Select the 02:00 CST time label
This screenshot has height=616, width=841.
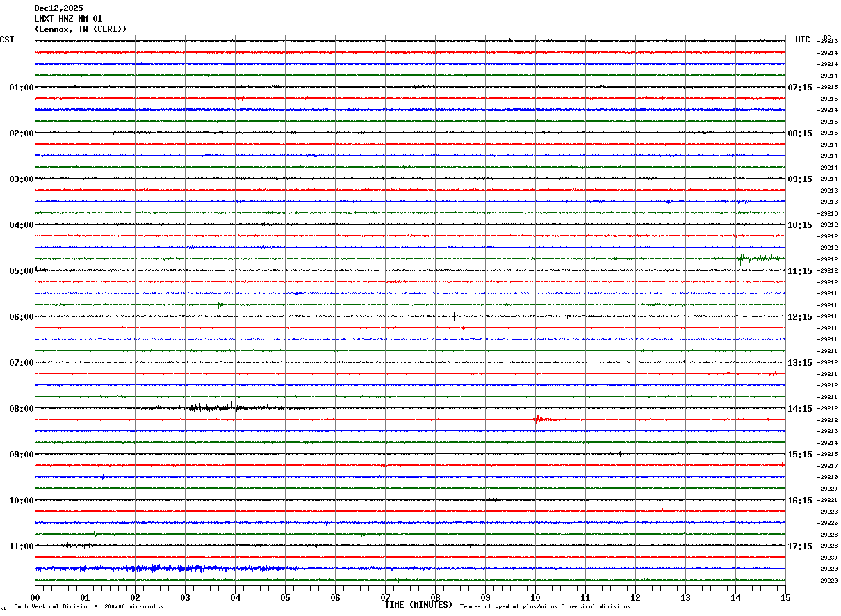pos(22,133)
